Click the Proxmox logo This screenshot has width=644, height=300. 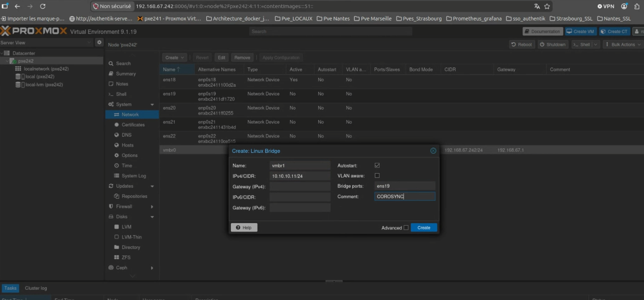pos(34,31)
